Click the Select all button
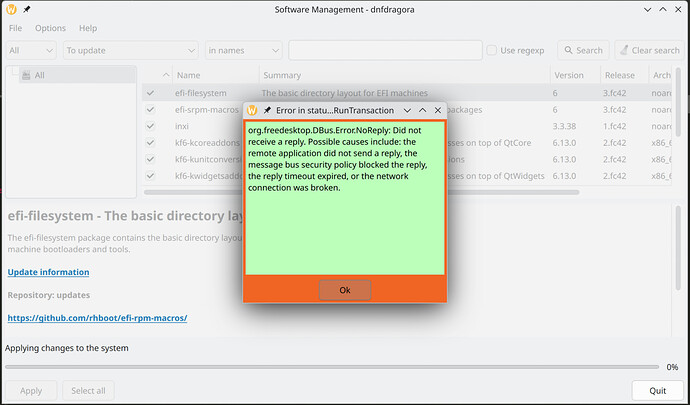Screen dimensions: 690x405 [88, 390]
